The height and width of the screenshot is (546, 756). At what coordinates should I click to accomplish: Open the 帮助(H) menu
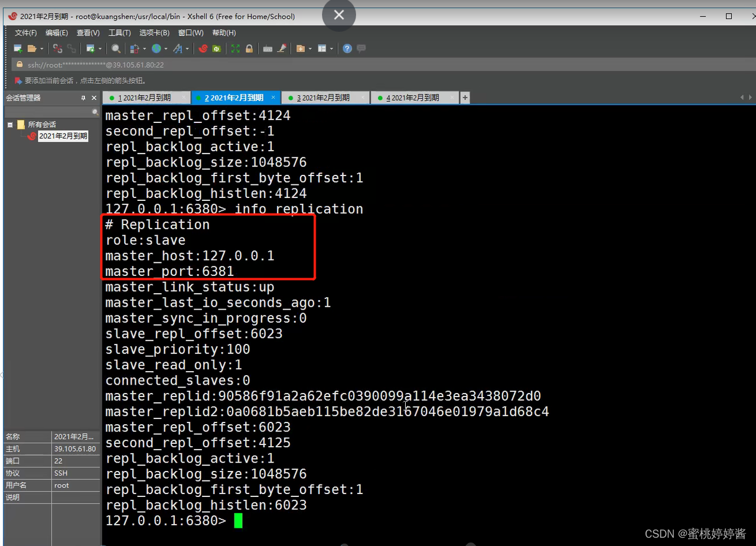(224, 33)
